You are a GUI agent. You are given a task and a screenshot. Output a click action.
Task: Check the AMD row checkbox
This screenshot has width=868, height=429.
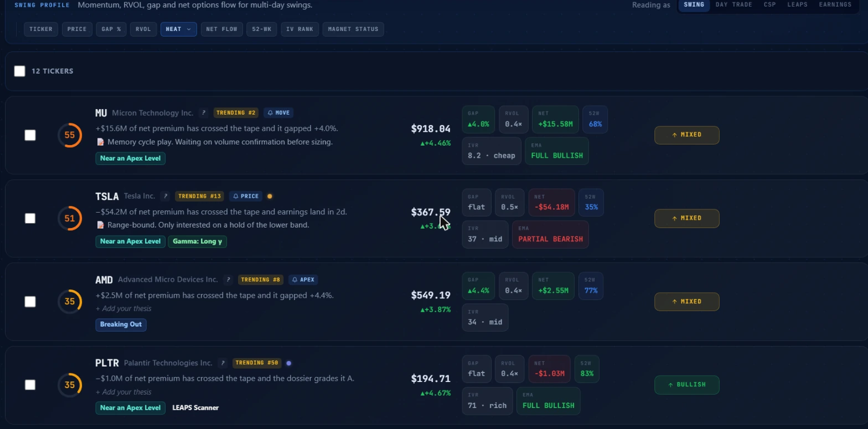click(x=30, y=302)
